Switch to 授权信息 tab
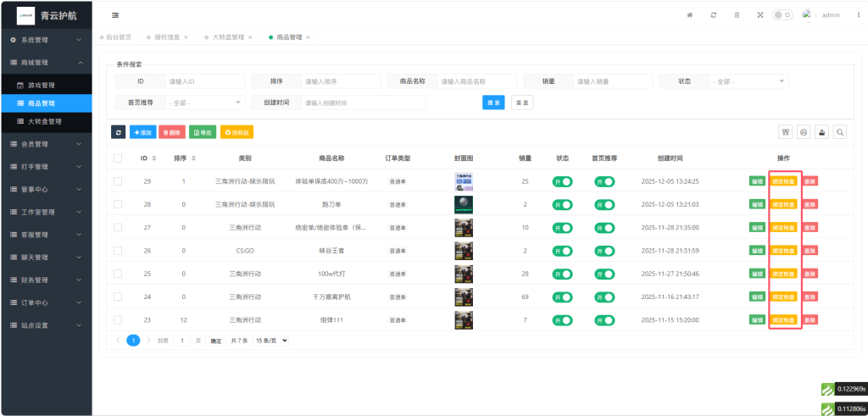868x416 pixels. click(x=167, y=37)
